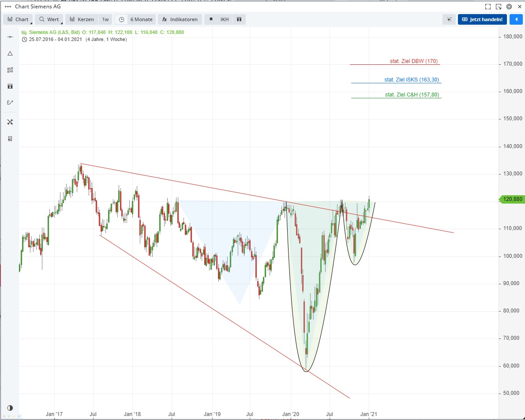
Task: Open the Indikatoren panel via fx button
Action: 180,19
